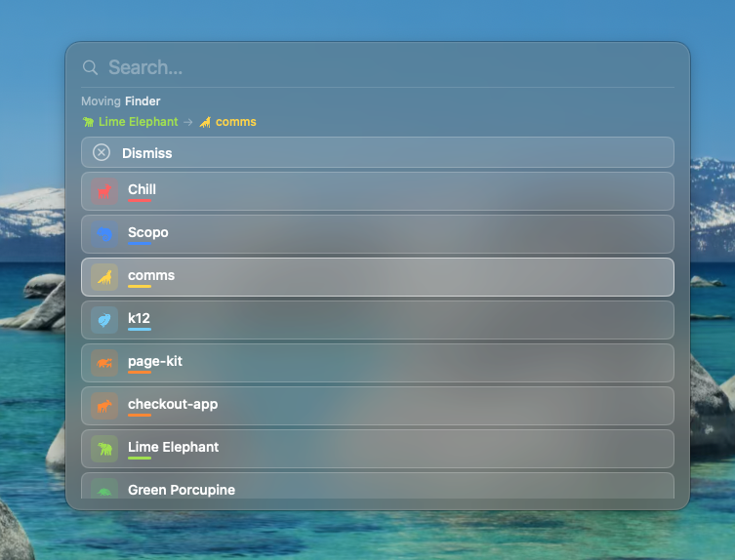This screenshot has height=560, width=735.
Task: Click the Lime Elephant source label under Moving Finder
Action: coord(139,122)
